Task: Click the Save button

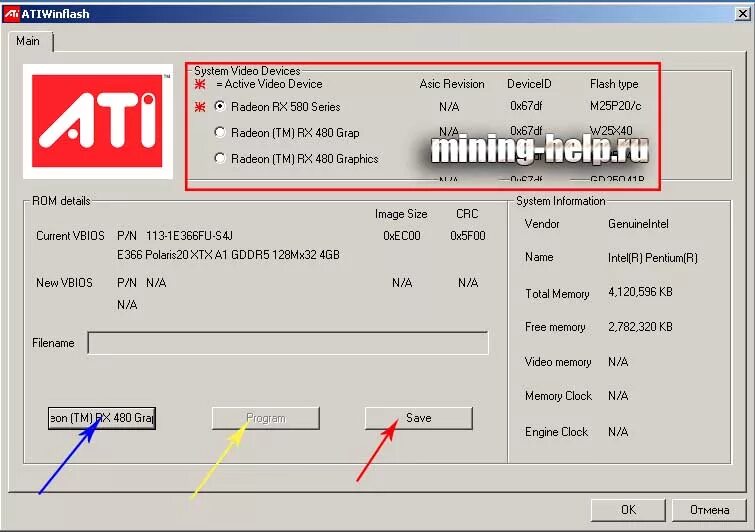Action: (x=418, y=418)
